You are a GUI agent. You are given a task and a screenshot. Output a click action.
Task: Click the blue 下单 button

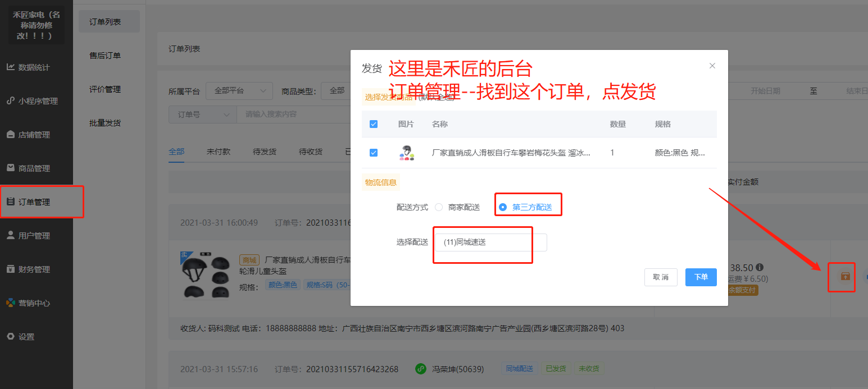[x=701, y=277]
